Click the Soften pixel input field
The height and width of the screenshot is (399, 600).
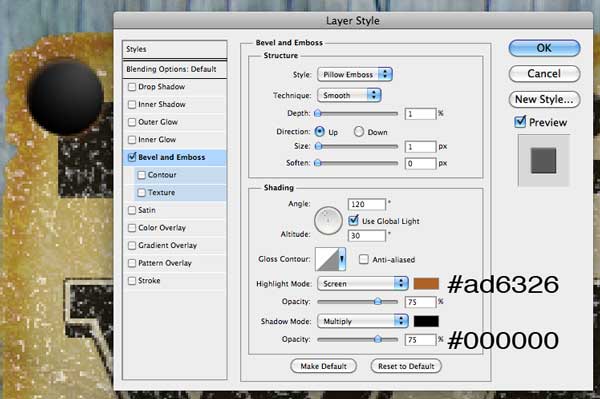[420, 163]
